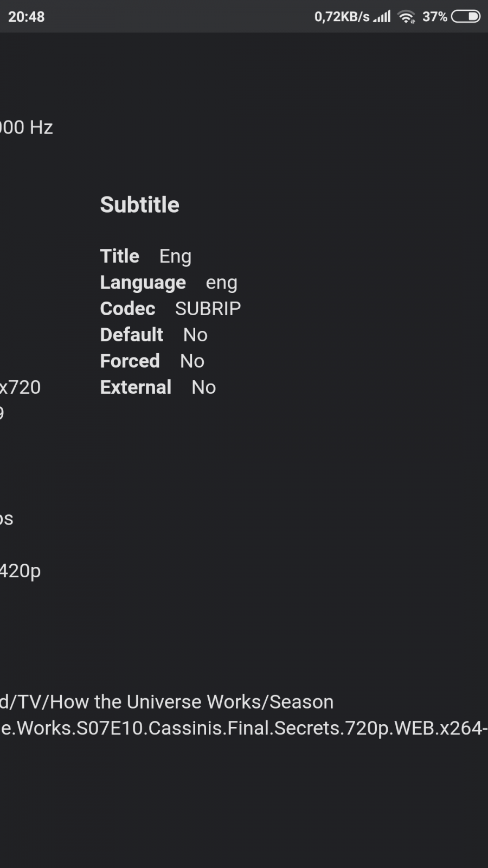Tap the file path line containing S07E10

coord(244,728)
